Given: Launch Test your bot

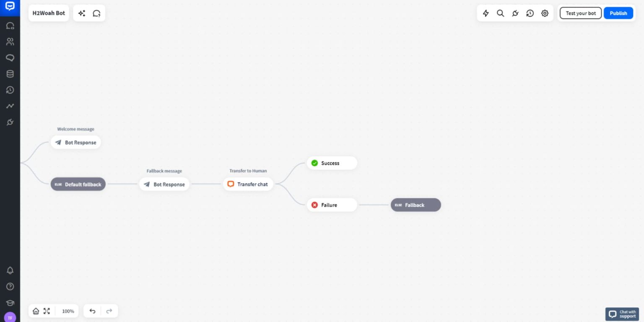Looking at the screenshot, I should 580,13.
